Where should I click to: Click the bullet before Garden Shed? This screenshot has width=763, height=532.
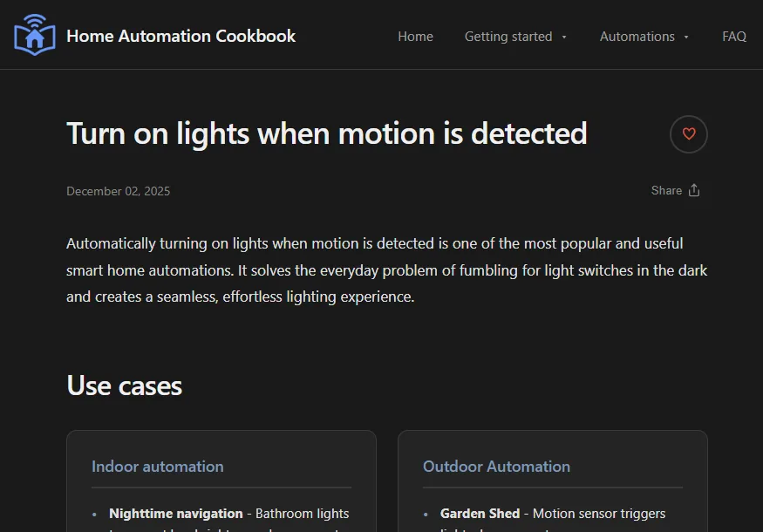[x=426, y=514]
